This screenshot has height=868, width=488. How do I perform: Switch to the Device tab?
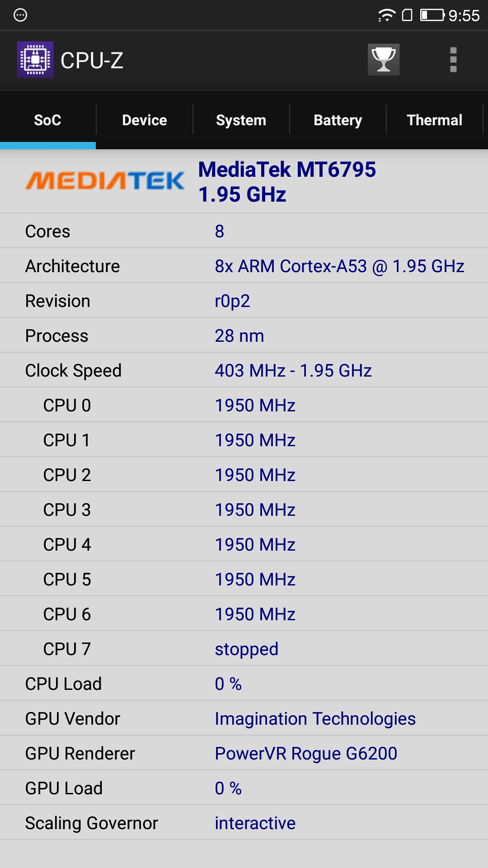[x=145, y=120]
